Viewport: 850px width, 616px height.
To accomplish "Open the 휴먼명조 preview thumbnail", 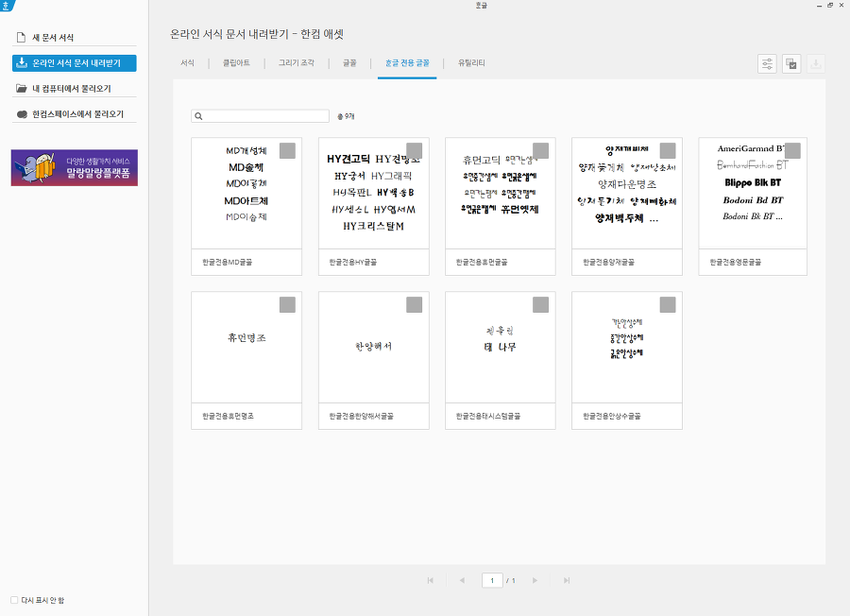I will tap(246, 348).
